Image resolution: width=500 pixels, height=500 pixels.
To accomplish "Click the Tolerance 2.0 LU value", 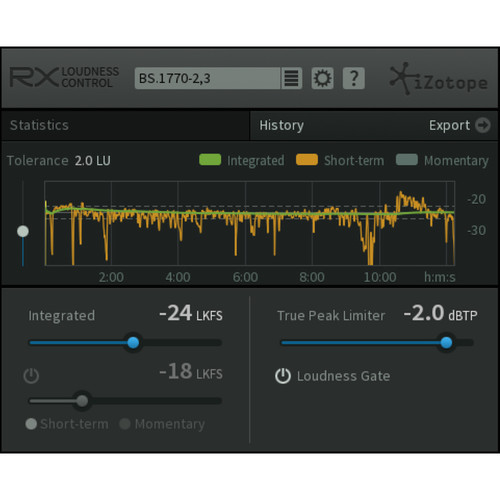I will pyautogui.click(x=92, y=161).
